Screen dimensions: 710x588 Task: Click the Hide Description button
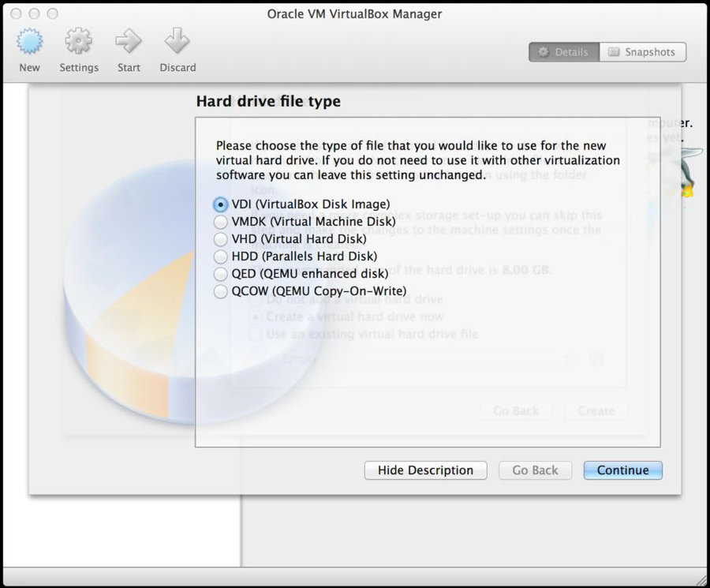tap(426, 470)
